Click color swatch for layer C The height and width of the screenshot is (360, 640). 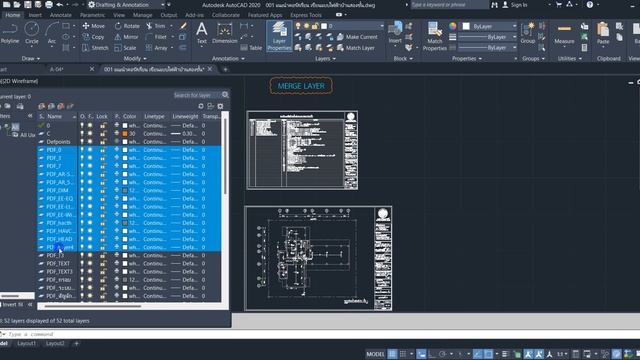125,133
